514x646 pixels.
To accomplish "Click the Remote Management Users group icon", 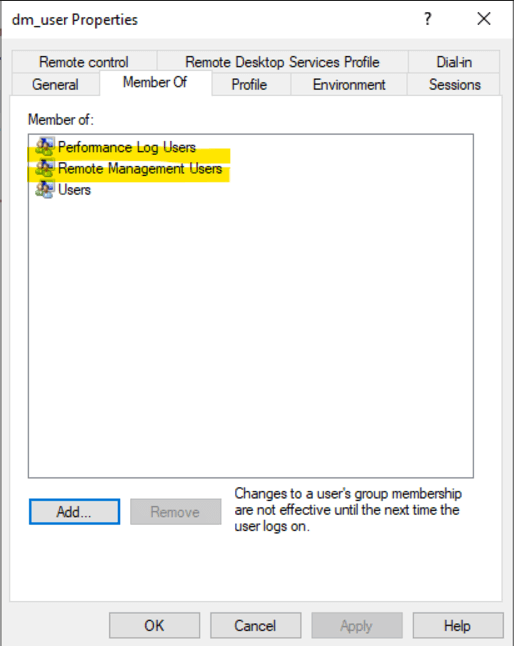I will (x=44, y=169).
